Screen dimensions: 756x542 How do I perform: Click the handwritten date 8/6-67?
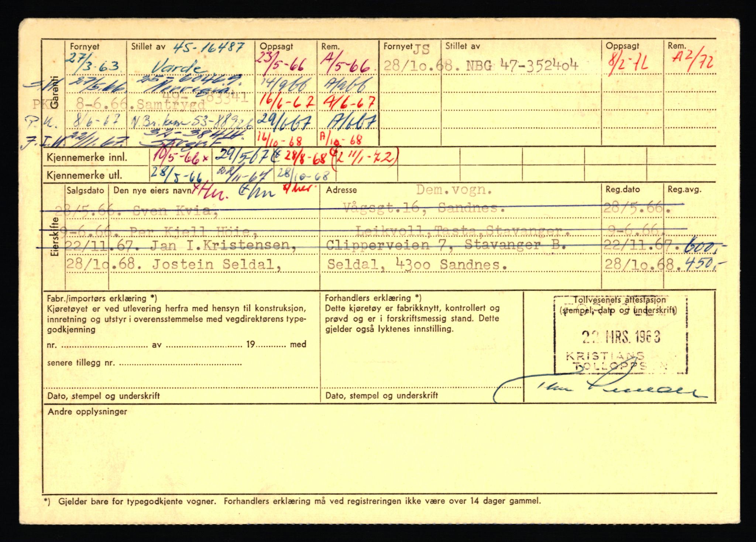click(97, 120)
